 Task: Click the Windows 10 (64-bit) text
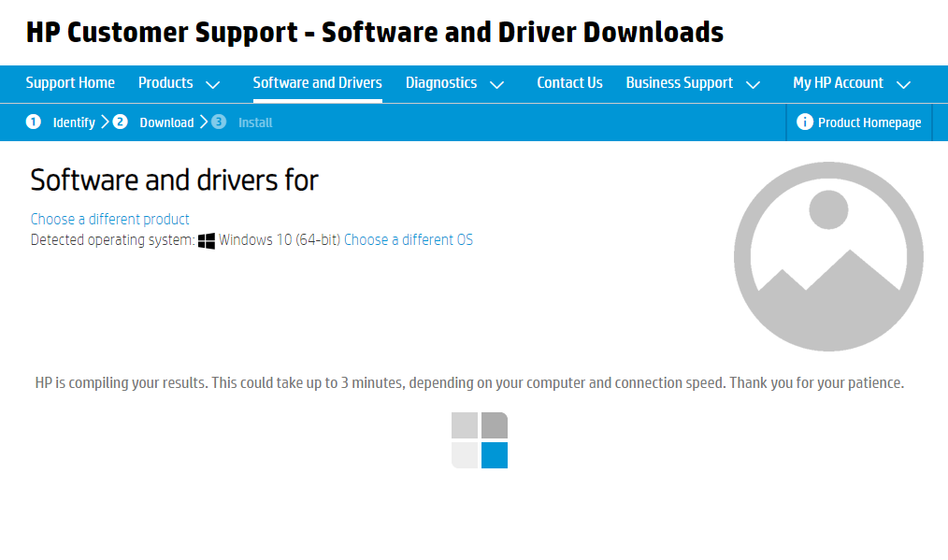coord(280,240)
